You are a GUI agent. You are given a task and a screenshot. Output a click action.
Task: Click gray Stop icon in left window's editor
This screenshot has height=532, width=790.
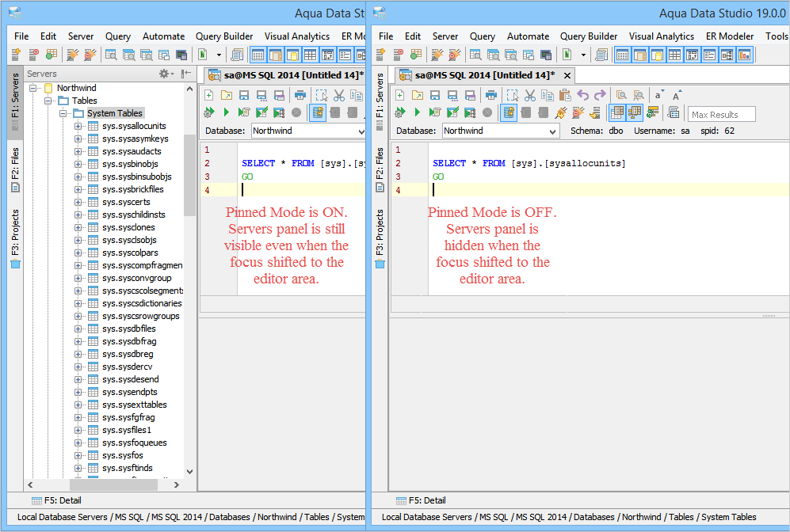tap(296, 112)
